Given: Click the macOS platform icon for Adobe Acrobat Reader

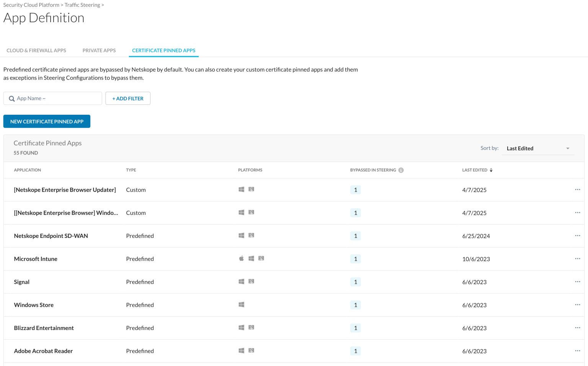Looking at the screenshot, I should 251,350.
